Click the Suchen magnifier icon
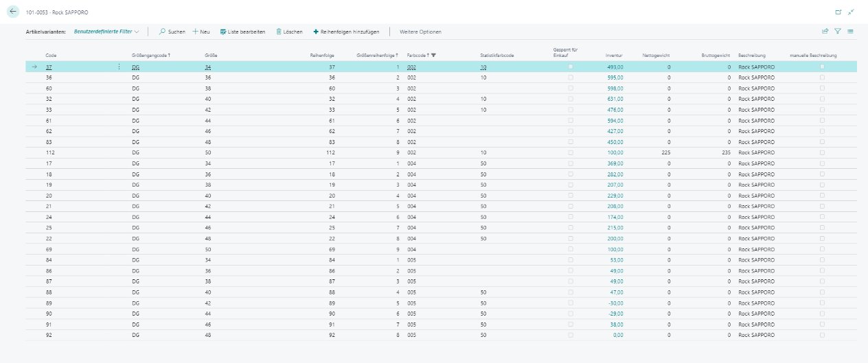 pyautogui.click(x=163, y=32)
